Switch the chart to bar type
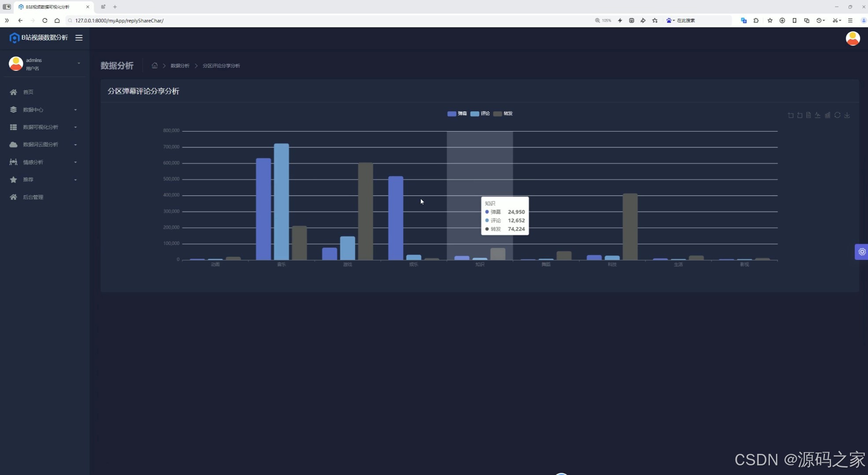The width and height of the screenshot is (868, 475). coord(828,115)
